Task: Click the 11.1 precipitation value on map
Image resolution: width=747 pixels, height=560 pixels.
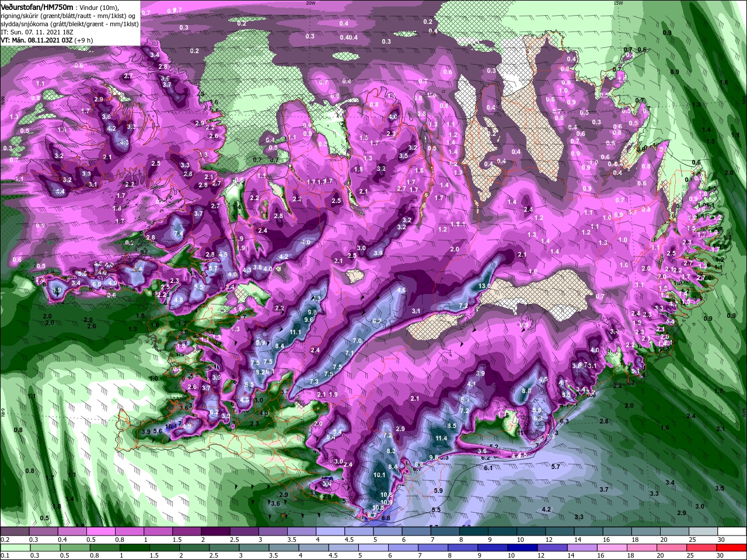Action: 295,332
